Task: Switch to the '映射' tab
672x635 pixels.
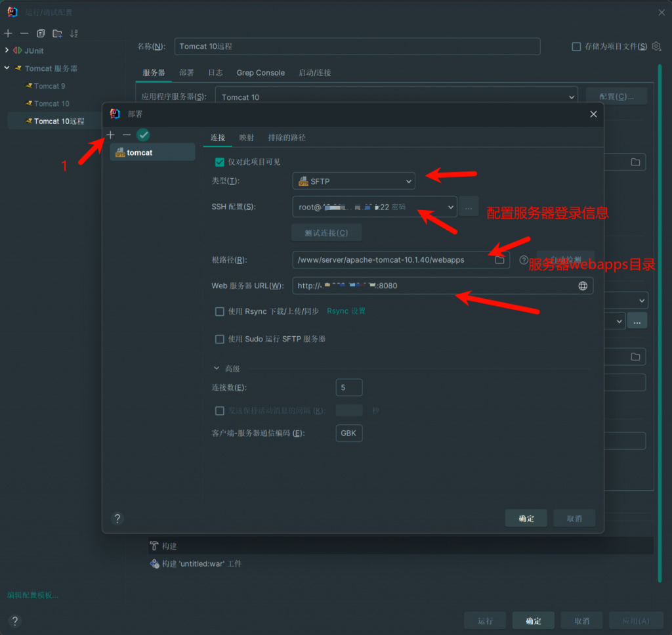Action: tap(247, 138)
